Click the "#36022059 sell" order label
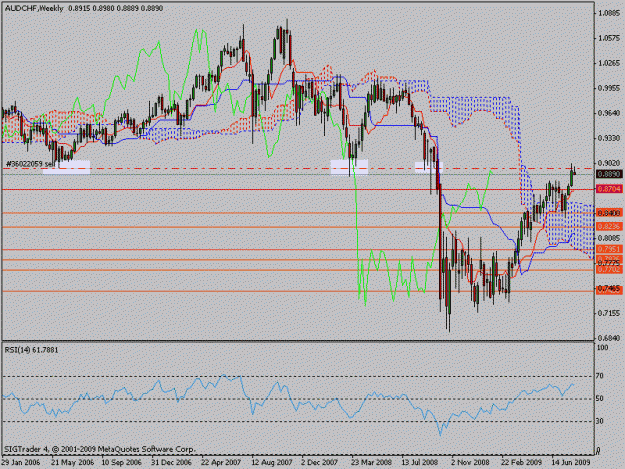This screenshot has width=625, height=469. coord(30,164)
